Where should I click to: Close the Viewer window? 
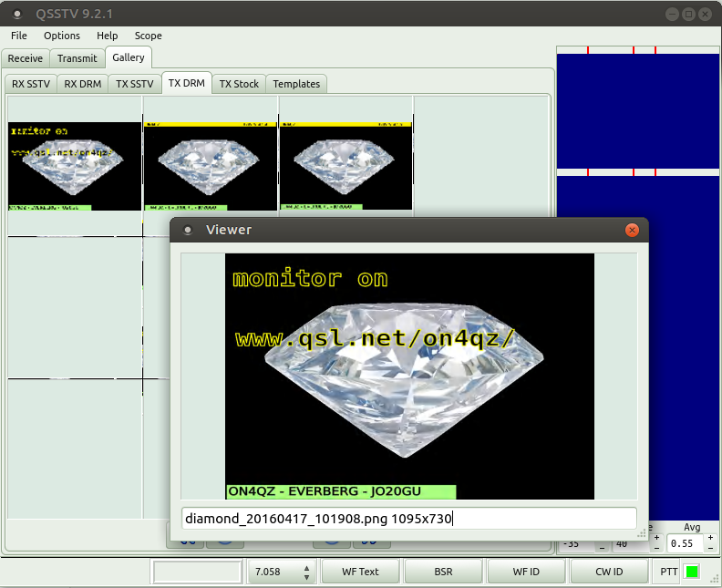click(x=633, y=230)
